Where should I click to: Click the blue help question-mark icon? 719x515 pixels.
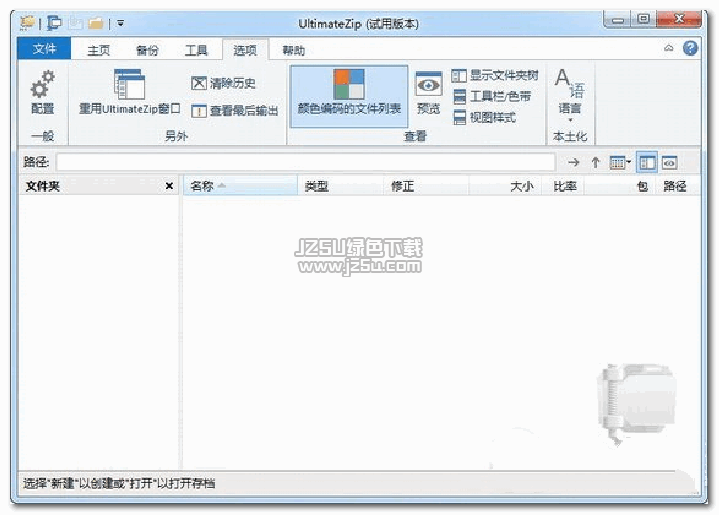point(690,48)
